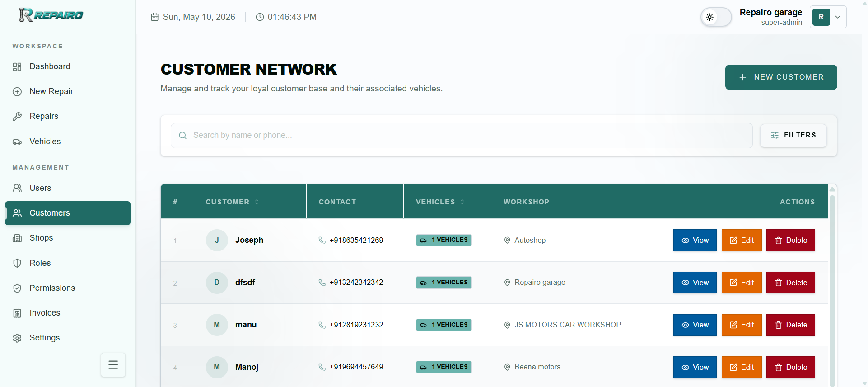Click the clock icon beside the time
868x387 pixels.
[260, 17]
